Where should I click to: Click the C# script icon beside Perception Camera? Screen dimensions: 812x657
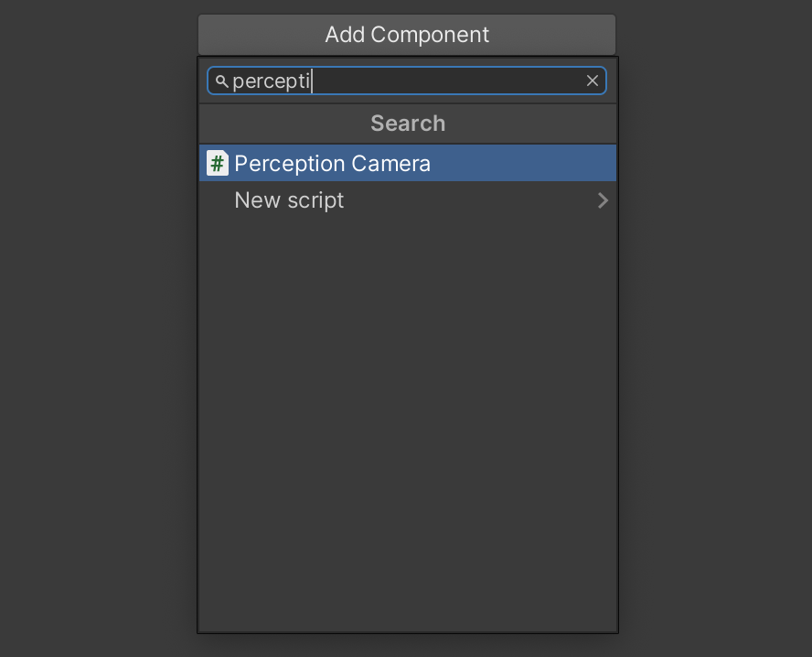218,163
